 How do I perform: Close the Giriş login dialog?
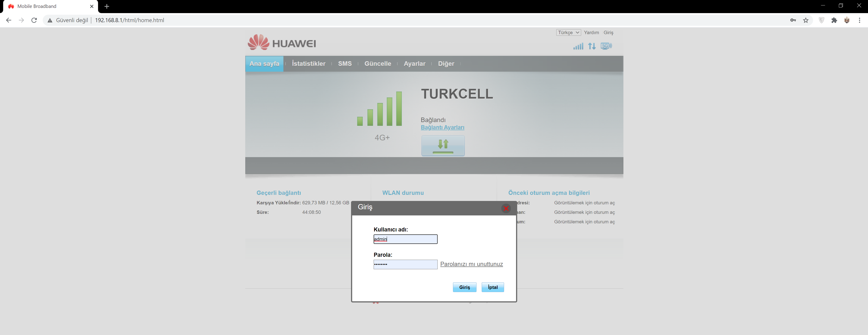tap(506, 208)
